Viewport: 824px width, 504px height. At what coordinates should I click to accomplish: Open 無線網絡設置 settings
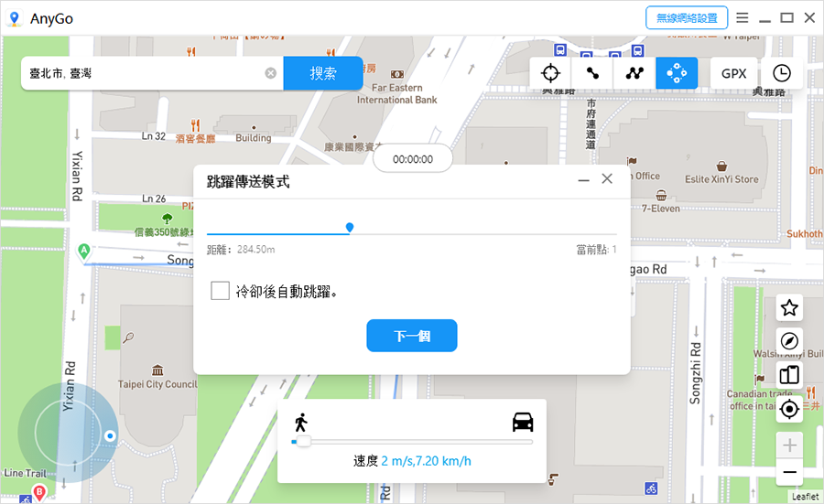pos(686,17)
